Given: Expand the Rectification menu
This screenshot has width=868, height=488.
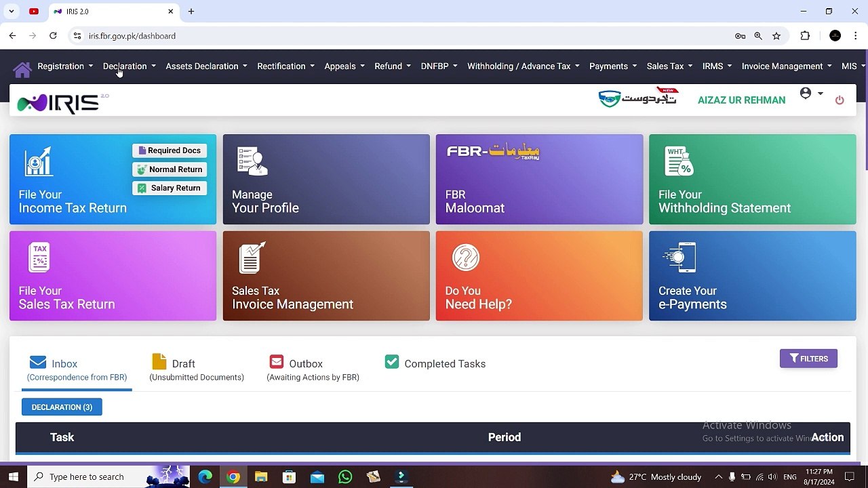Looking at the screenshot, I should tap(285, 66).
